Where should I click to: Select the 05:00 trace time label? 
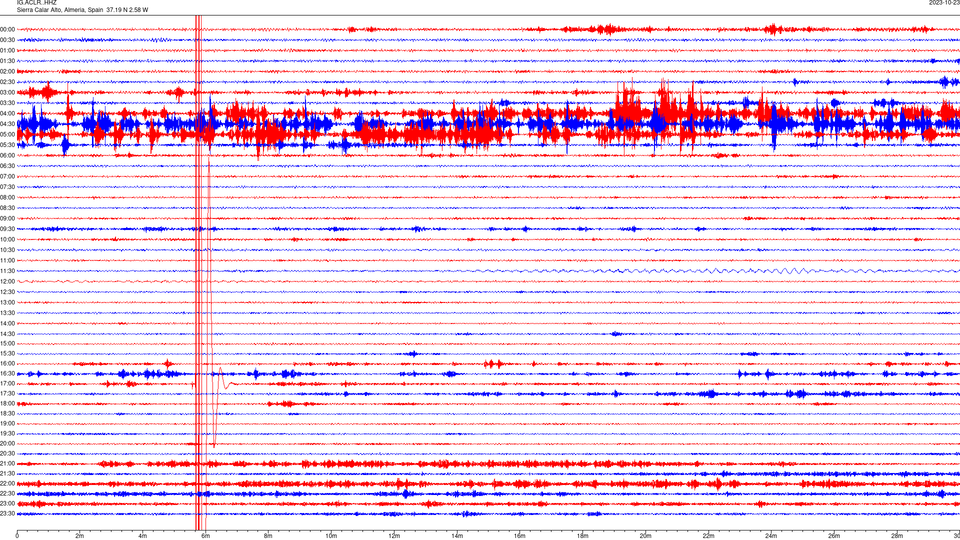(x=7, y=134)
